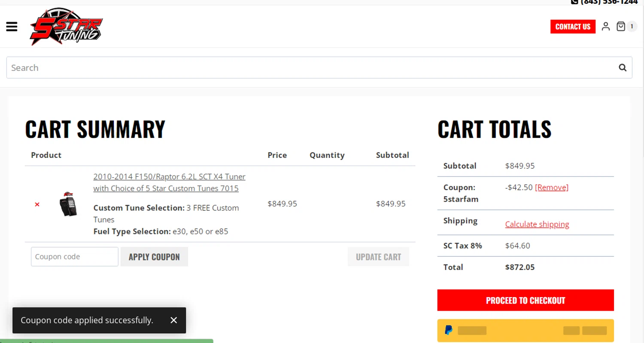Click the Custom Tune Selection text
The width and height of the screenshot is (644, 343).
pyautogui.click(x=166, y=213)
